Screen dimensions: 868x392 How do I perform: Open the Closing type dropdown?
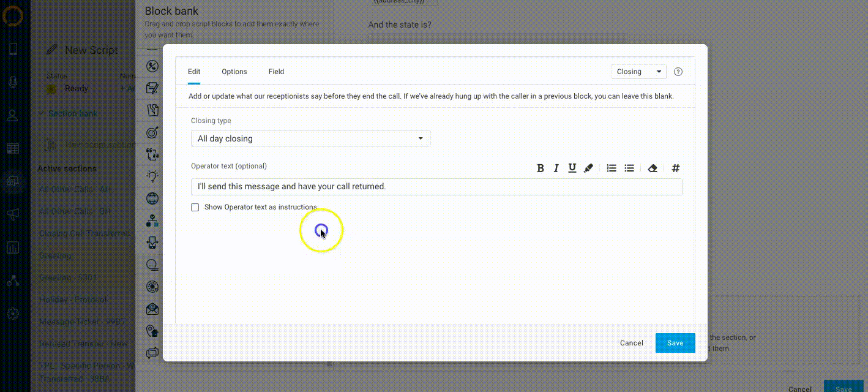tap(310, 138)
